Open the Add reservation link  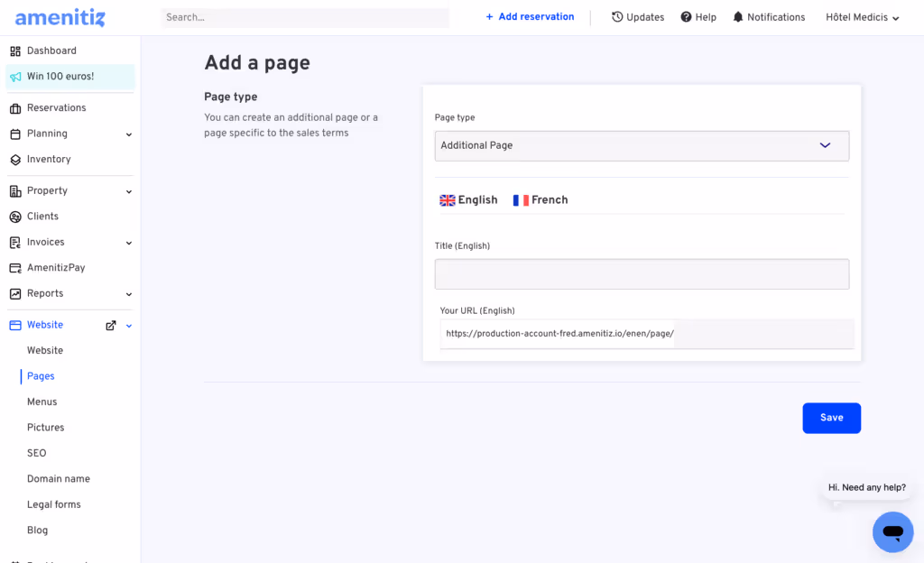click(530, 16)
